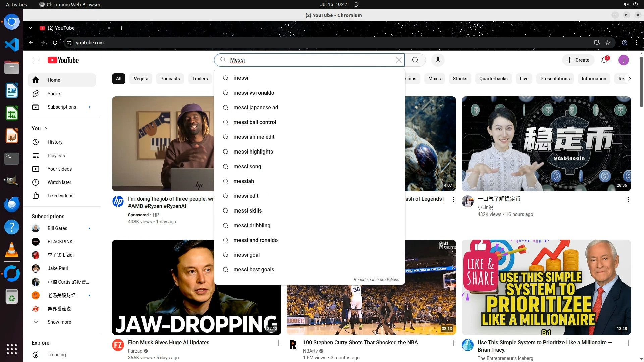Viewport: 644px width, 362px height.
Task: Bookmark this page with star icon
Action: pyautogui.click(x=608, y=43)
